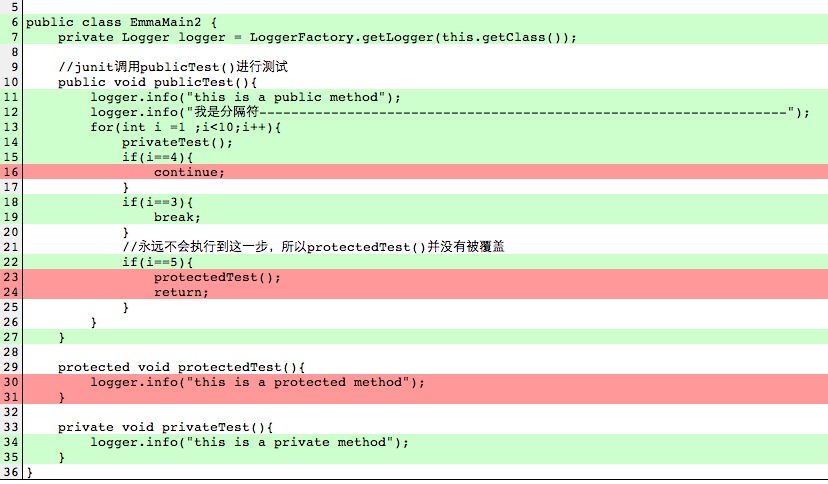Click the for loop statement on line 14
The height and width of the screenshot is (484, 828).
point(185,127)
